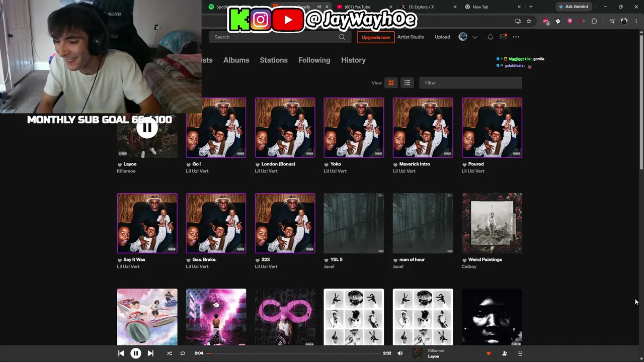Viewport: 644px width, 362px height.
Task: Pause Layoo via its thumbnail overlay button
Action: tap(147, 128)
